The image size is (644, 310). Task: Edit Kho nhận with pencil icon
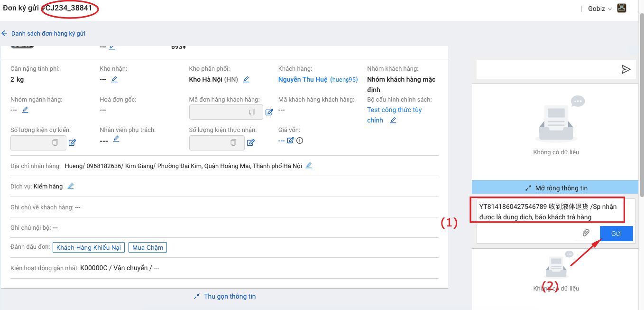[114, 79]
